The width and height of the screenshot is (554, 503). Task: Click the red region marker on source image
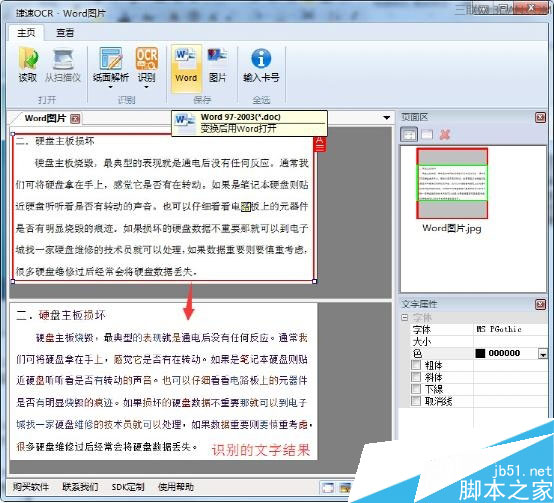click(x=320, y=144)
